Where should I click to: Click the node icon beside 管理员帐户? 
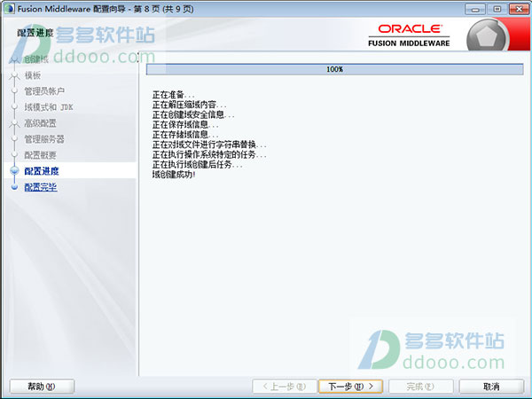click(14, 91)
